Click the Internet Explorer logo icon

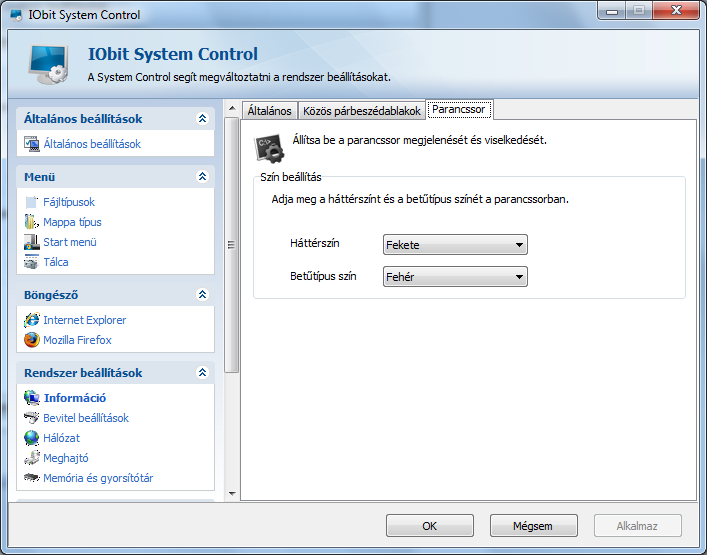[x=32, y=320]
